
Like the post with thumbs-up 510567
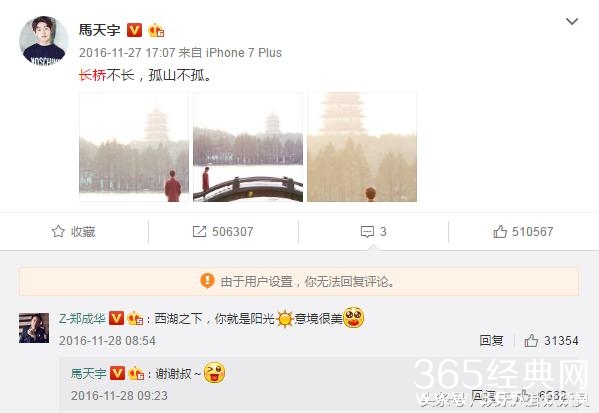(523, 232)
